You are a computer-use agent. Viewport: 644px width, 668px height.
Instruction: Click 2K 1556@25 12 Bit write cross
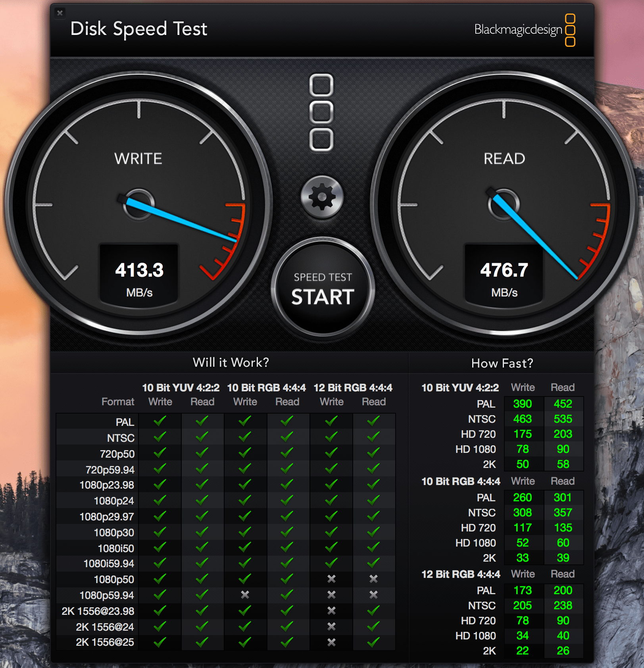[332, 642]
